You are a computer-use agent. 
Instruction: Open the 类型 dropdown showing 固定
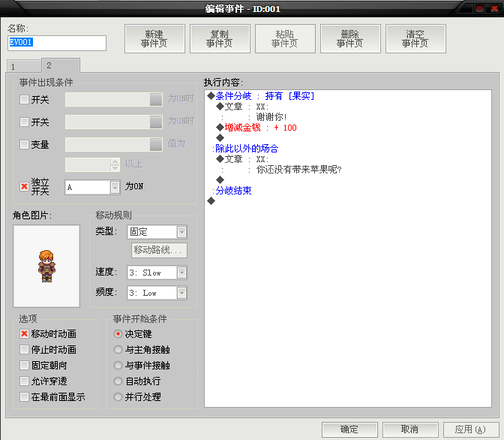pos(157,232)
